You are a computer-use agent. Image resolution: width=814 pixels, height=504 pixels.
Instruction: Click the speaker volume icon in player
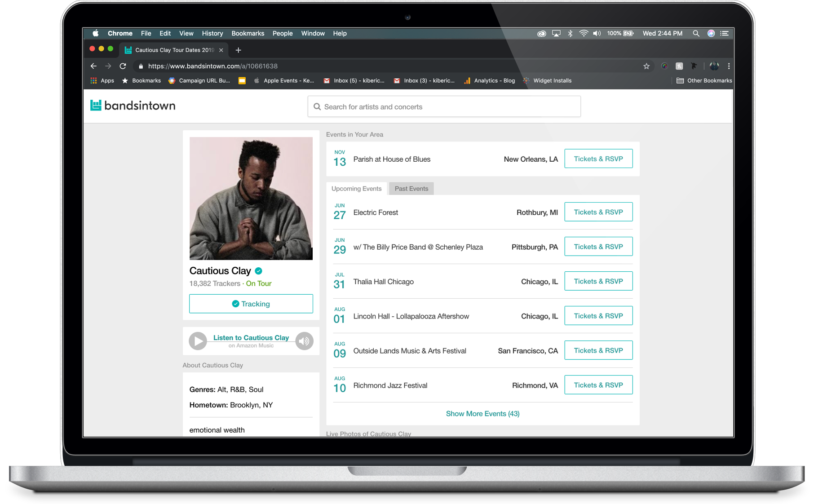pyautogui.click(x=304, y=341)
